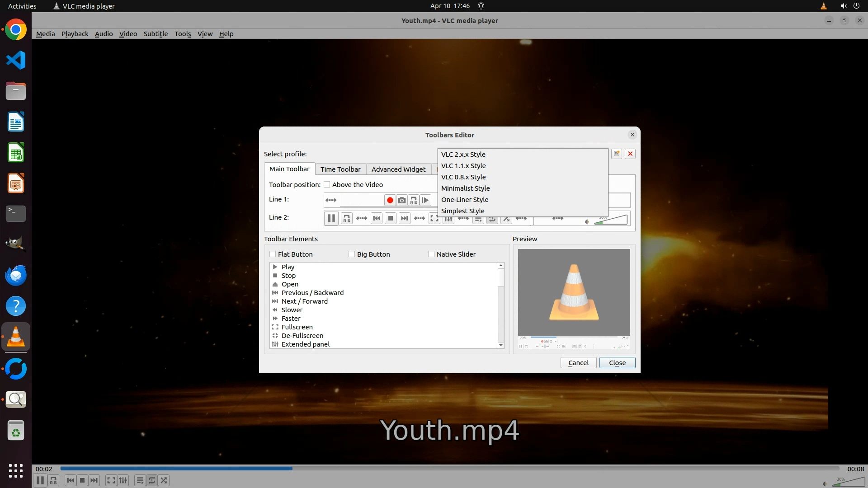The image size is (868, 488).
Task: Click the Stop square button in Line 2
Action: coord(391,219)
